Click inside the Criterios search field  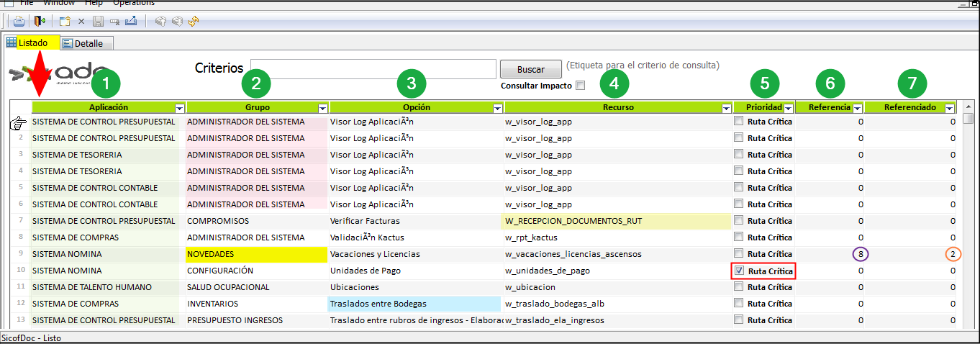[x=373, y=69]
